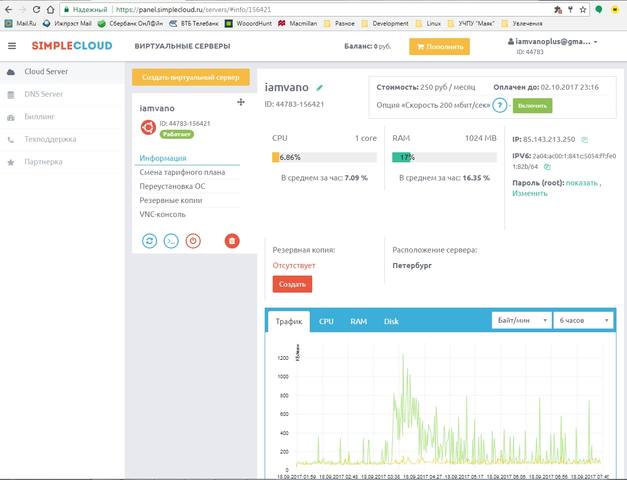The image size is (627, 480).
Task: Click the red trash delete server icon
Action: coord(232,240)
